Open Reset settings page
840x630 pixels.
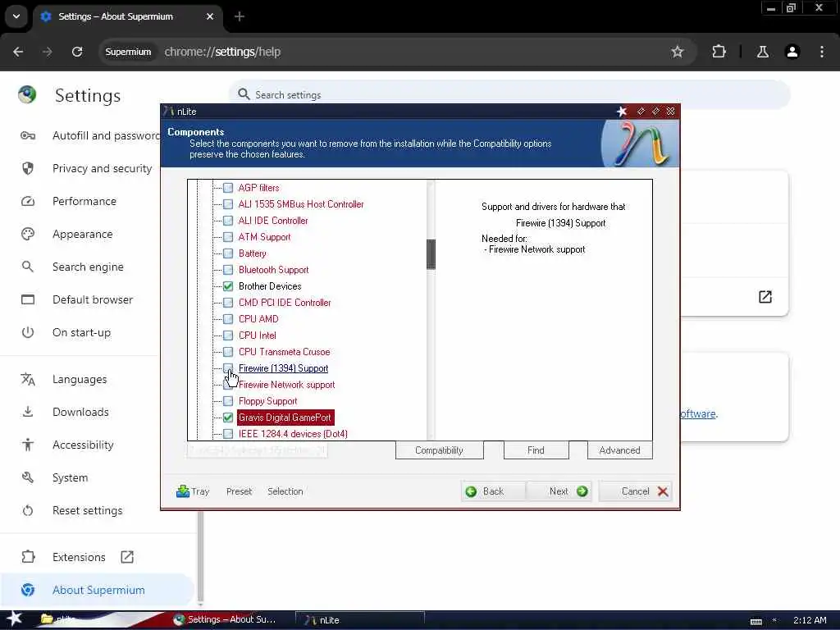[x=71, y=510]
